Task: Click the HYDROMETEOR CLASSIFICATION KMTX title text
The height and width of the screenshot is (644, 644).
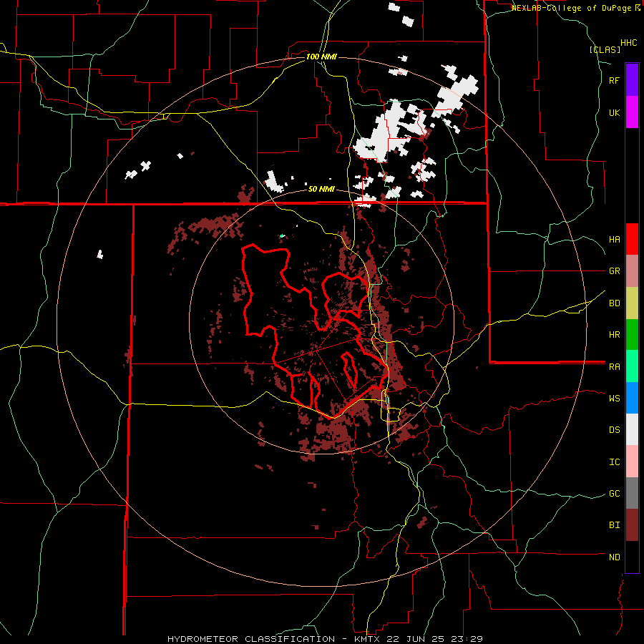Action: (x=325, y=639)
